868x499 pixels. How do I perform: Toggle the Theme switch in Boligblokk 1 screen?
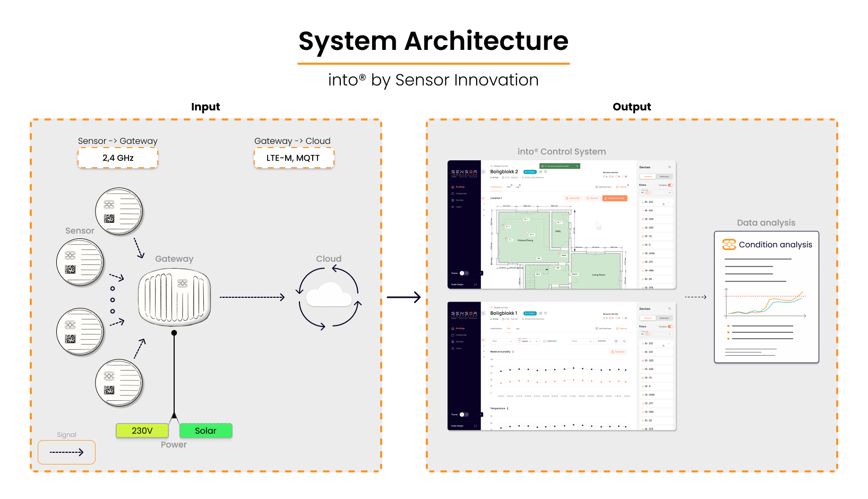point(464,414)
